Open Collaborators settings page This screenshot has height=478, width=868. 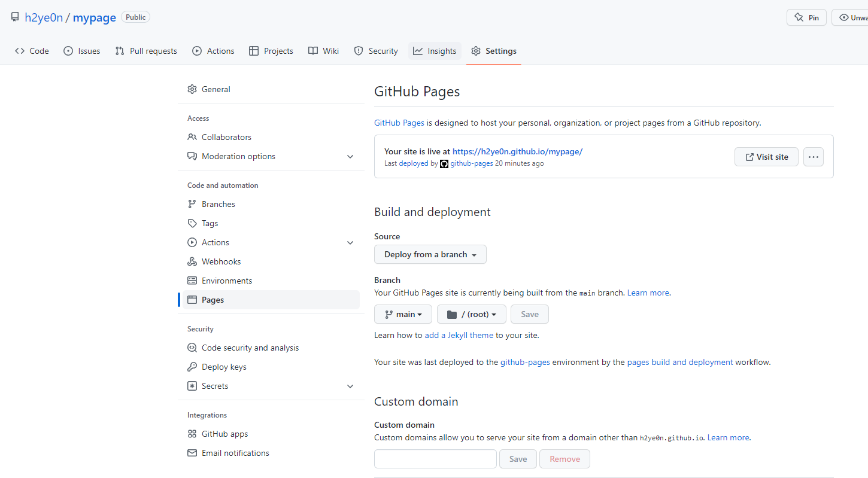271,137
